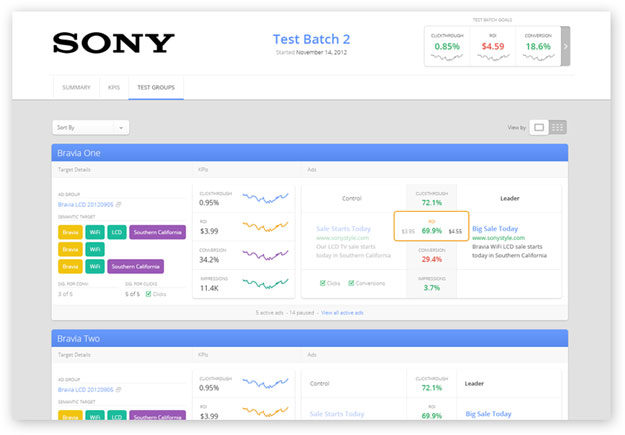Click the '5 of 5' significance value

pyautogui.click(x=132, y=294)
